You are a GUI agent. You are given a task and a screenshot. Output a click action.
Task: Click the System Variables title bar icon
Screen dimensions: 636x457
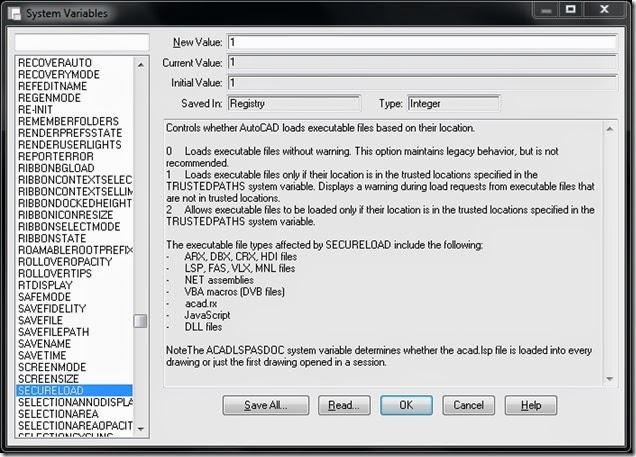(15, 13)
